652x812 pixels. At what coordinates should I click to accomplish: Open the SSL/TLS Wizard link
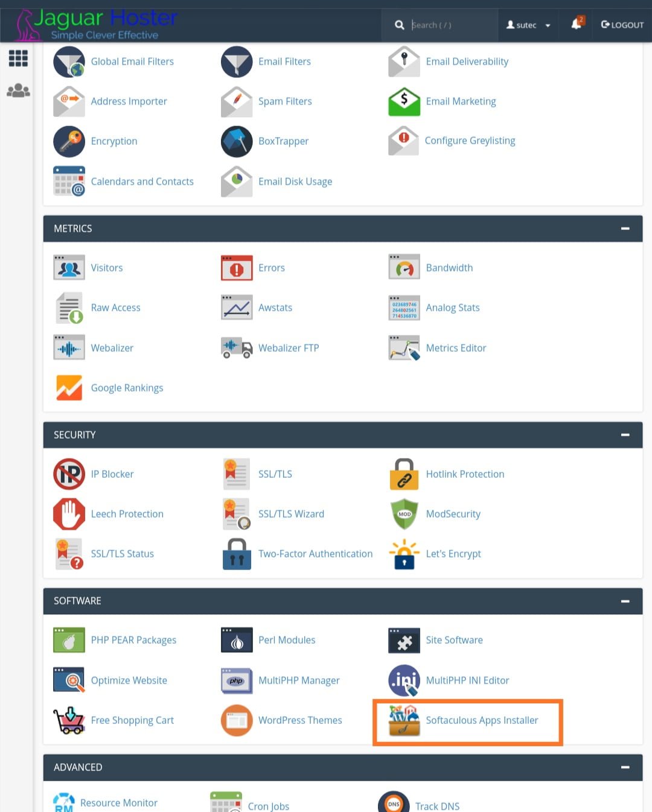[291, 514]
